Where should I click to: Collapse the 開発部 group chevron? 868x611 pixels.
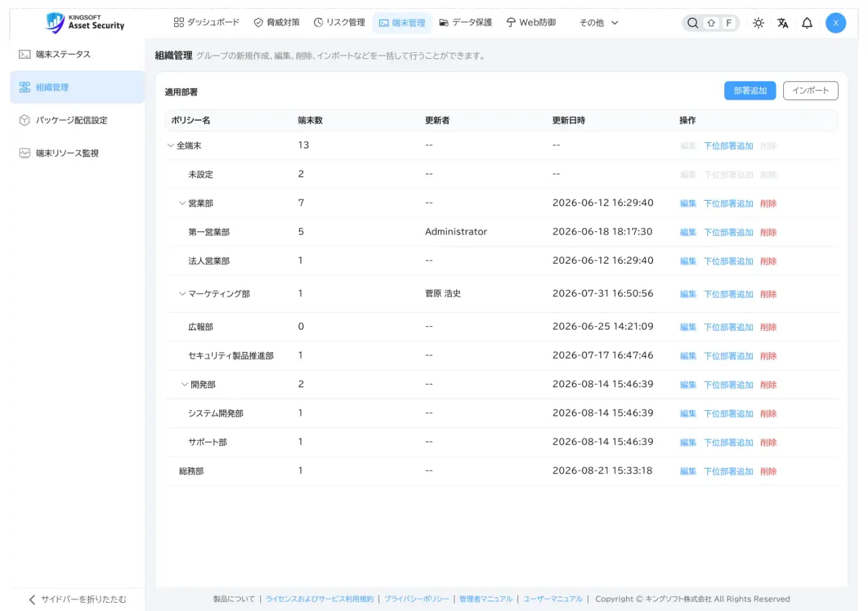[x=185, y=385]
